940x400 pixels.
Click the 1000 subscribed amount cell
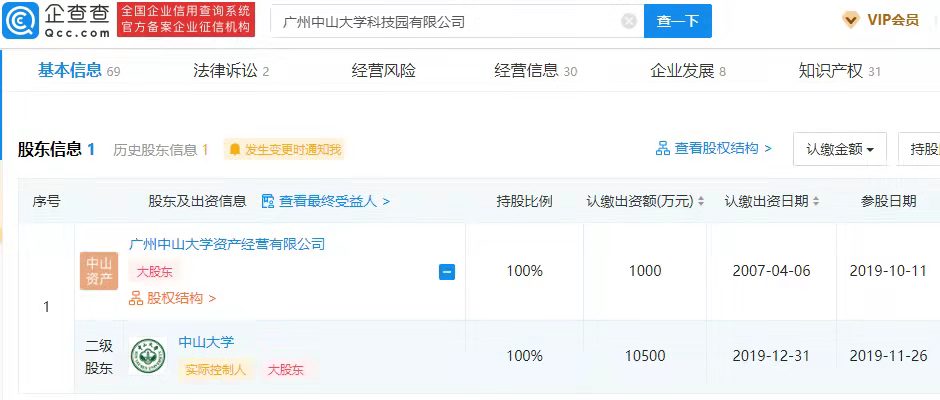[x=645, y=271]
